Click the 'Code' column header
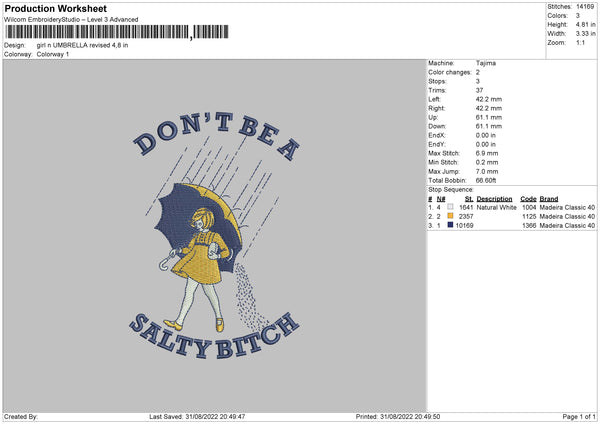This screenshot has width=600, height=424. click(528, 199)
